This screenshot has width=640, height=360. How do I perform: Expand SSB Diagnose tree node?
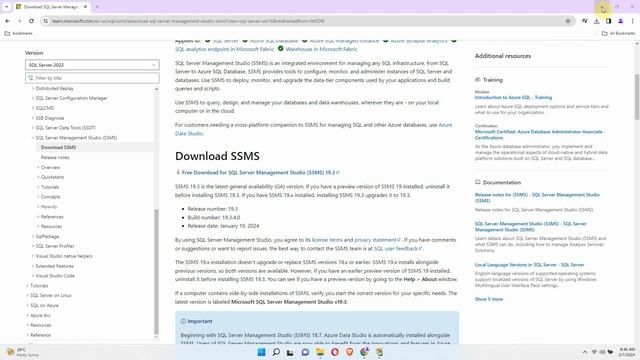click(33, 118)
